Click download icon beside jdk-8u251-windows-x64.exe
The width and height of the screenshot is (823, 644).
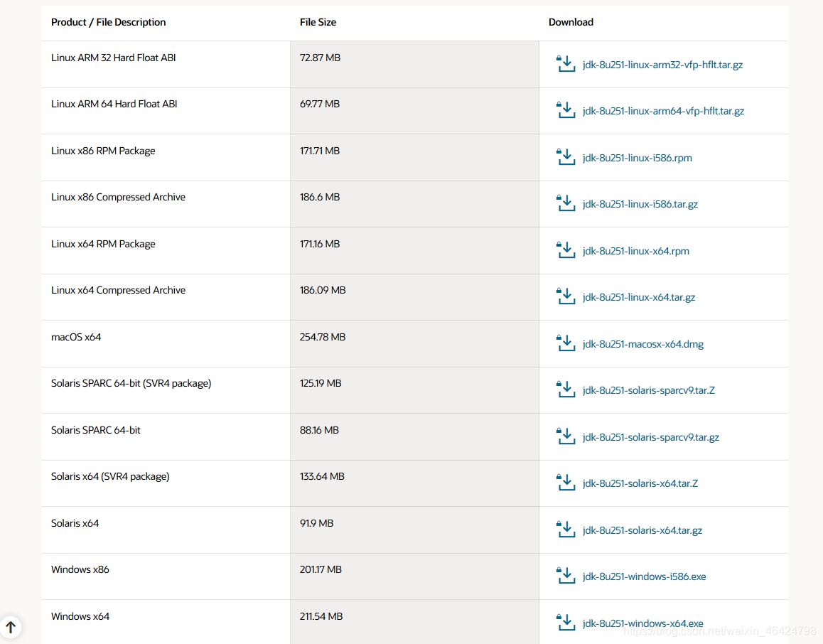565,622
